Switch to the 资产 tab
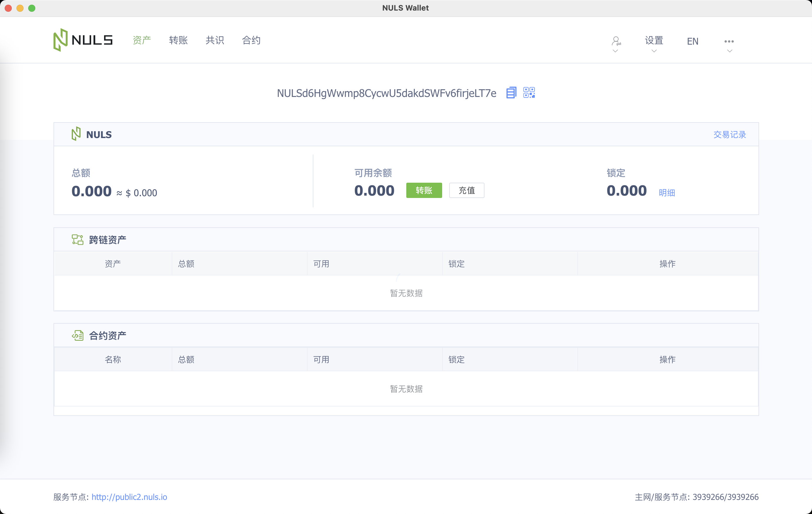The height and width of the screenshot is (514, 812). tap(142, 40)
